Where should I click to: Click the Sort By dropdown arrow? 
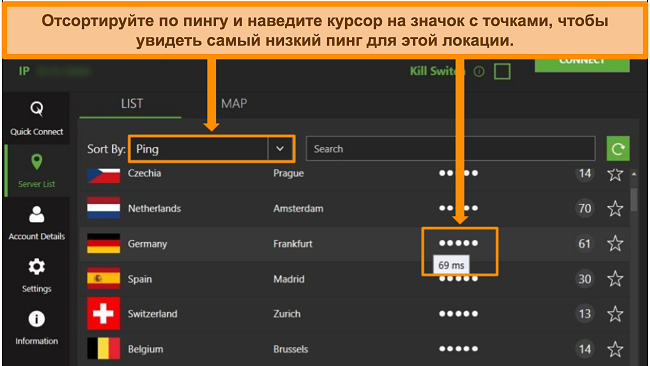click(x=280, y=148)
